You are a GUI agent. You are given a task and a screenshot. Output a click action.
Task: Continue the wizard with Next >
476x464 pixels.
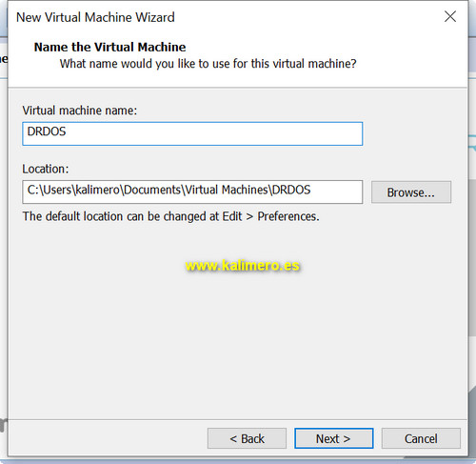pyautogui.click(x=333, y=438)
